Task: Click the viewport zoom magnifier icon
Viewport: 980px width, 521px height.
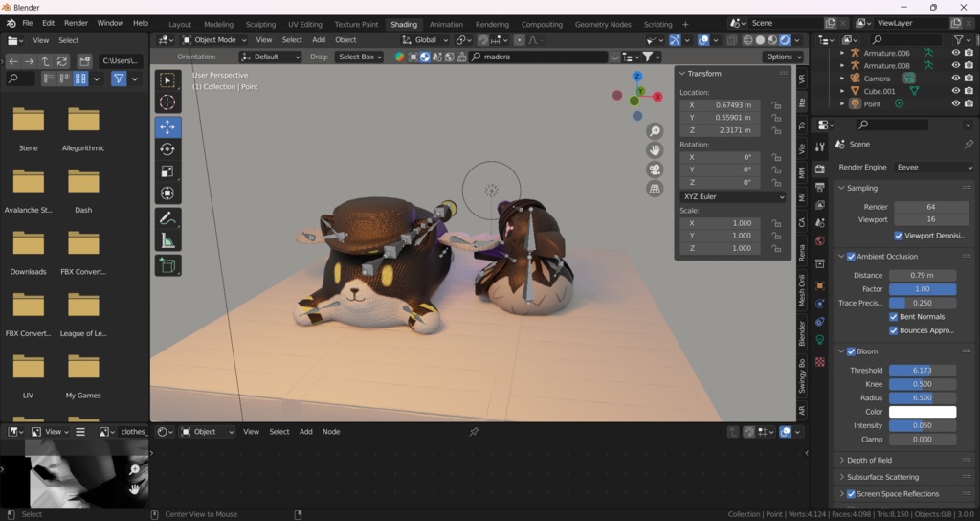Action: (x=655, y=130)
